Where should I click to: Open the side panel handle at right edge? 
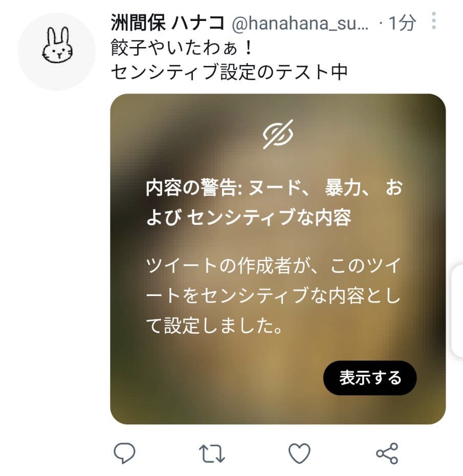coord(457,310)
